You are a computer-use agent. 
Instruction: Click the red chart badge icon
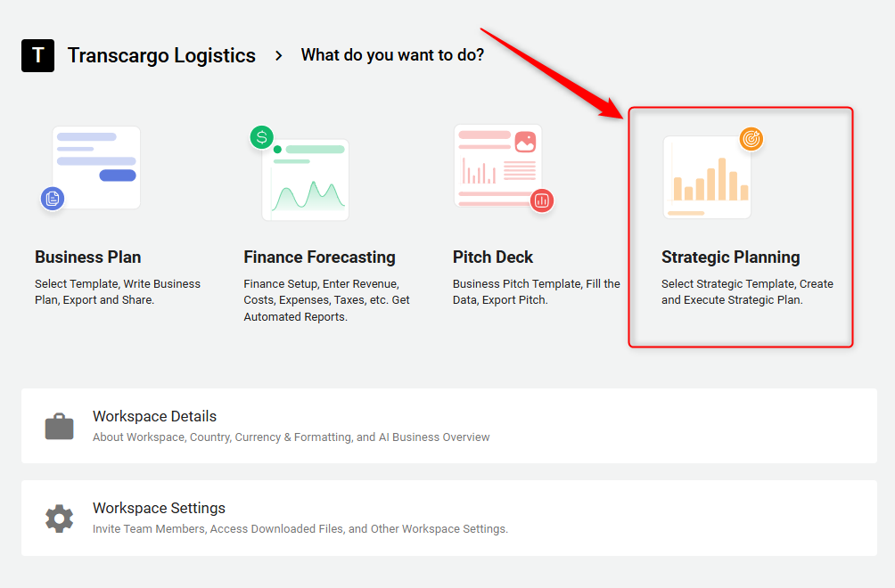tap(541, 200)
